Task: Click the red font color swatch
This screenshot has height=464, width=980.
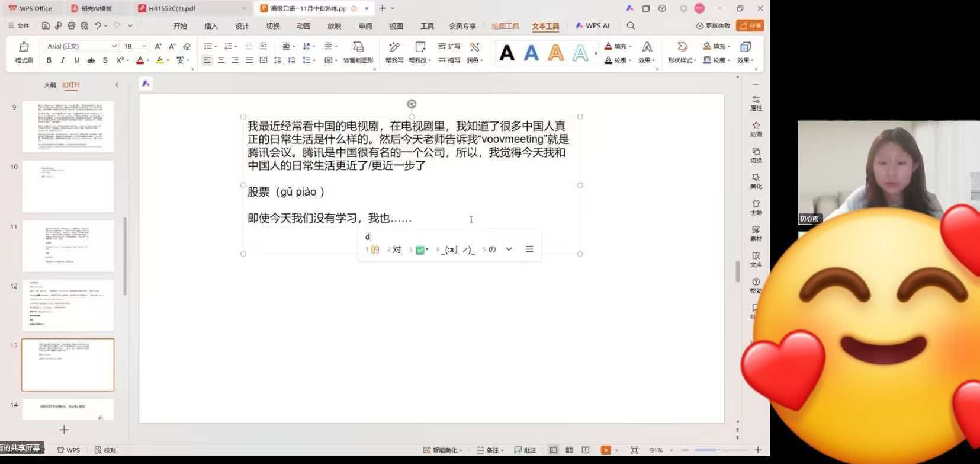Action: click(140, 60)
